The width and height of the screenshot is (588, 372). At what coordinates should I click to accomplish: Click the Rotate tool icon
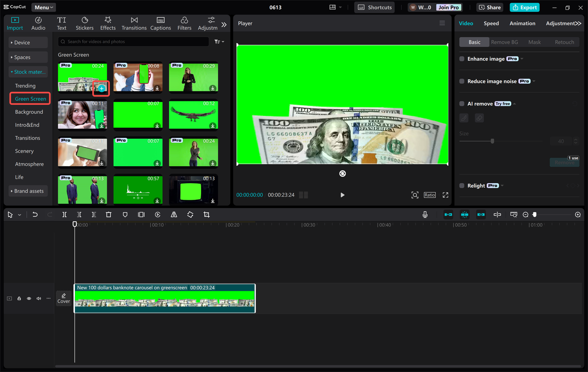190,214
